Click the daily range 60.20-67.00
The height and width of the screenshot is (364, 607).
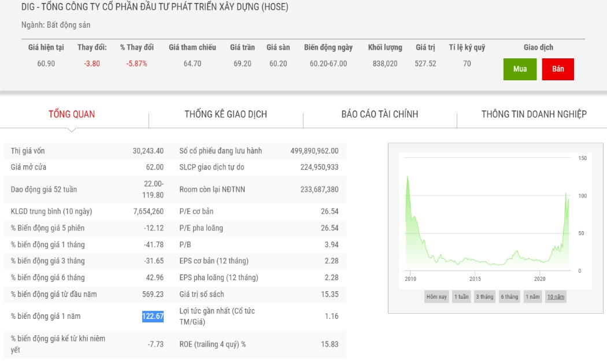328,64
